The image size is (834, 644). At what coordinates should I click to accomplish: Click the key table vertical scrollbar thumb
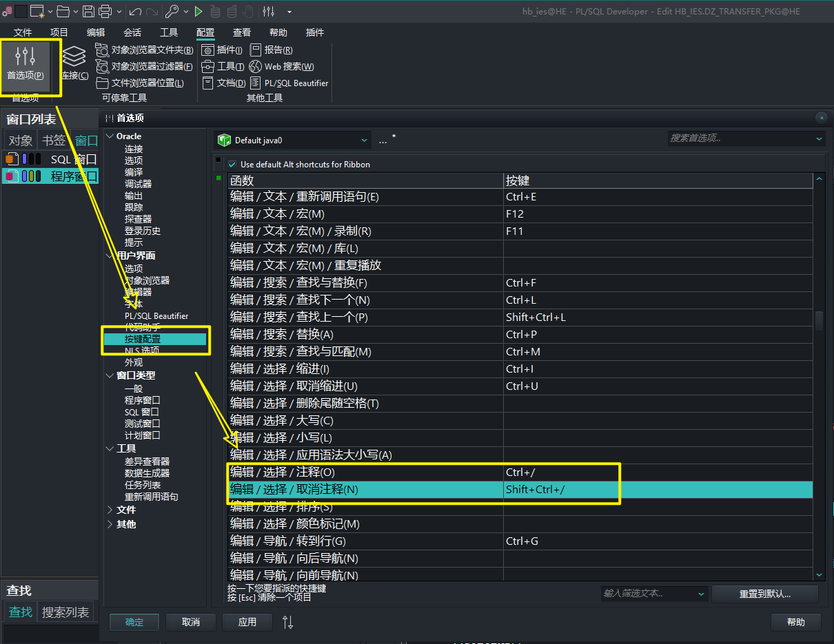click(x=819, y=321)
